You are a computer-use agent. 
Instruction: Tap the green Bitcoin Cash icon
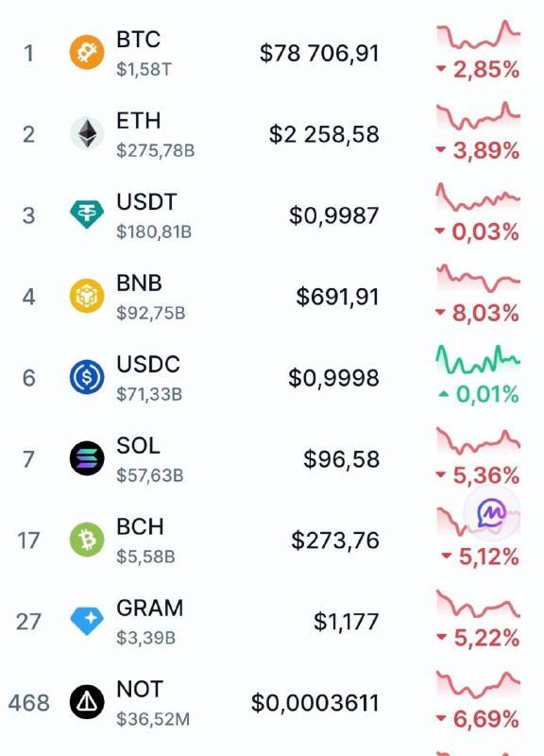coord(87,540)
